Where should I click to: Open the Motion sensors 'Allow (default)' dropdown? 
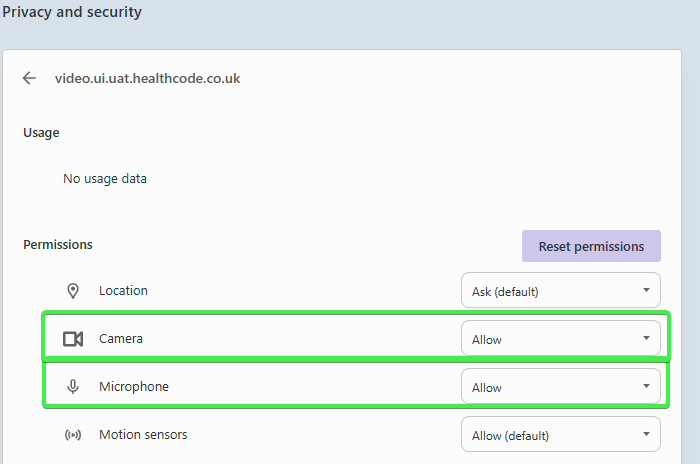coord(560,435)
